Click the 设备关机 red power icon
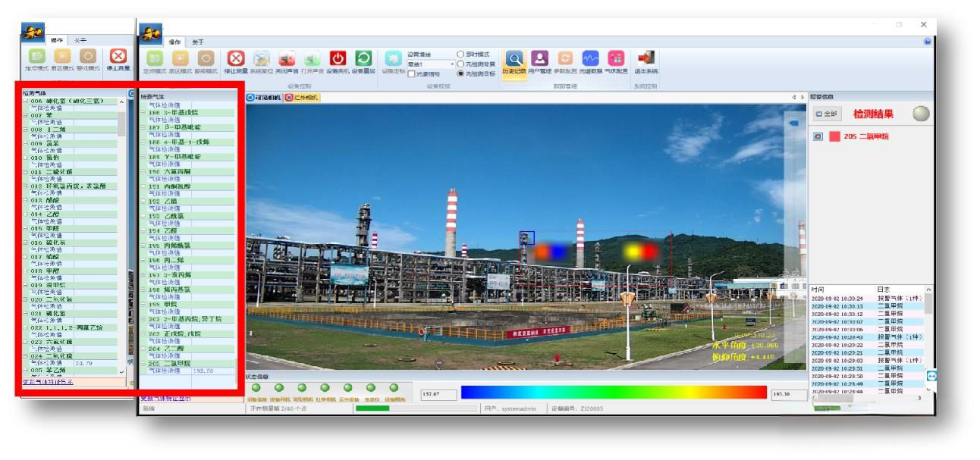 click(338, 59)
